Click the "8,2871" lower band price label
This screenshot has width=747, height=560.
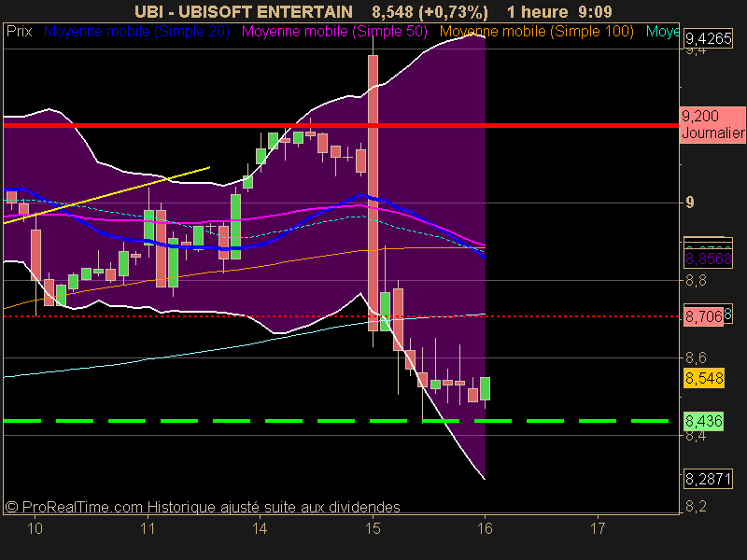[708, 479]
